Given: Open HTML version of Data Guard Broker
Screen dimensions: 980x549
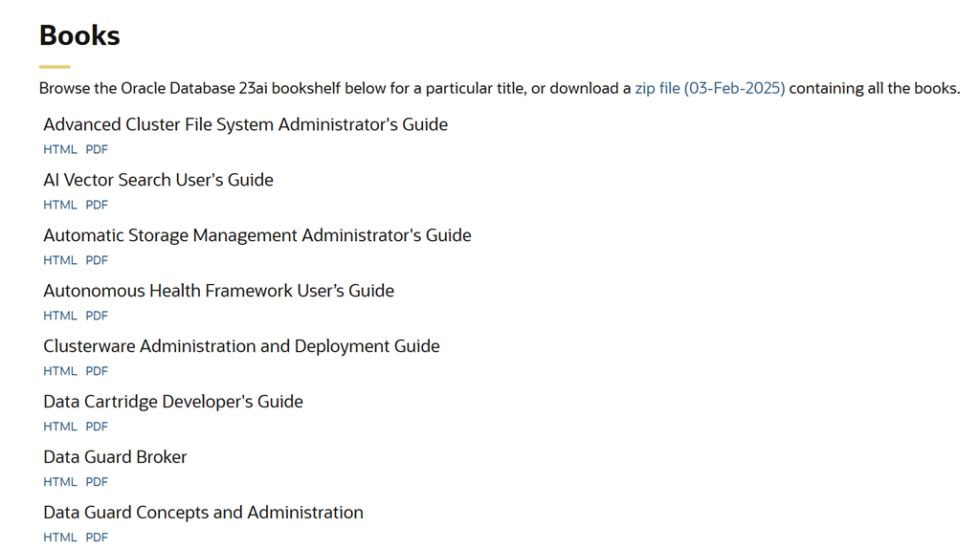Looking at the screenshot, I should point(60,482).
